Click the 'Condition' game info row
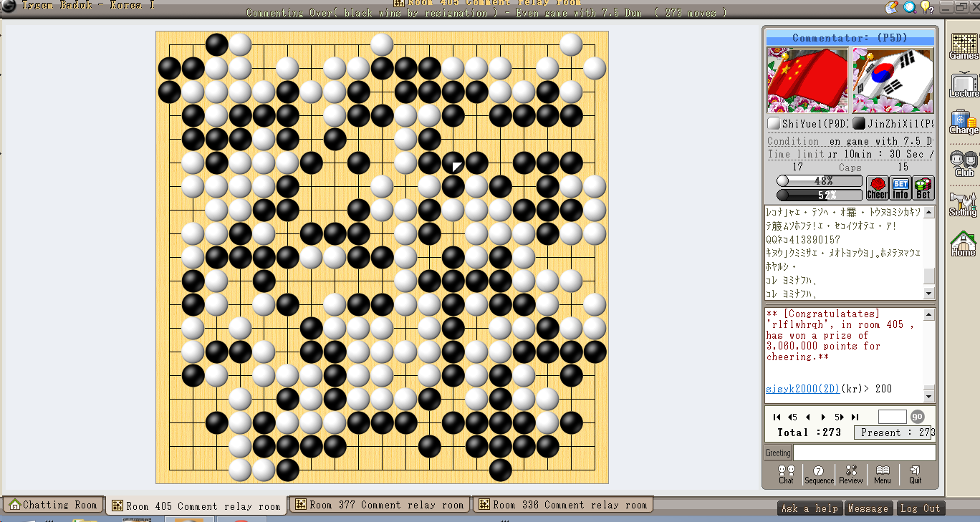 coord(850,141)
